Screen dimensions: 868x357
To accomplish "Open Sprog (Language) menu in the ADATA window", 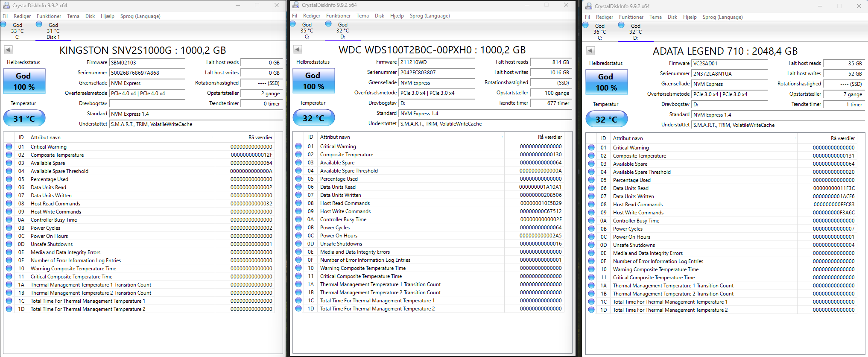I will (722, 17).
